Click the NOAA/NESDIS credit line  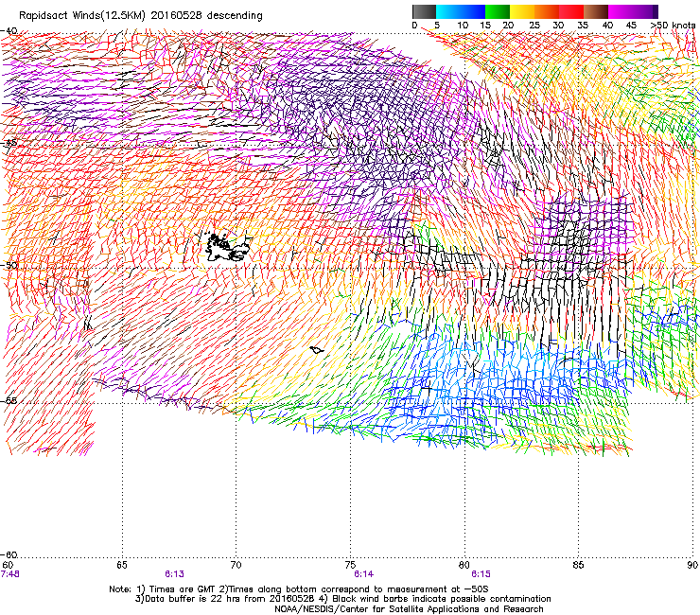(409, 609)
